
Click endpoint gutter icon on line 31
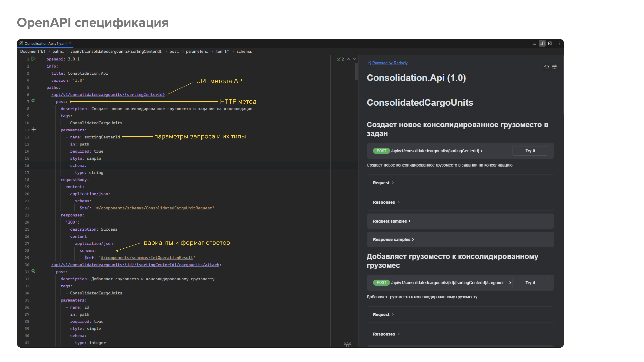tap(33, 271)
